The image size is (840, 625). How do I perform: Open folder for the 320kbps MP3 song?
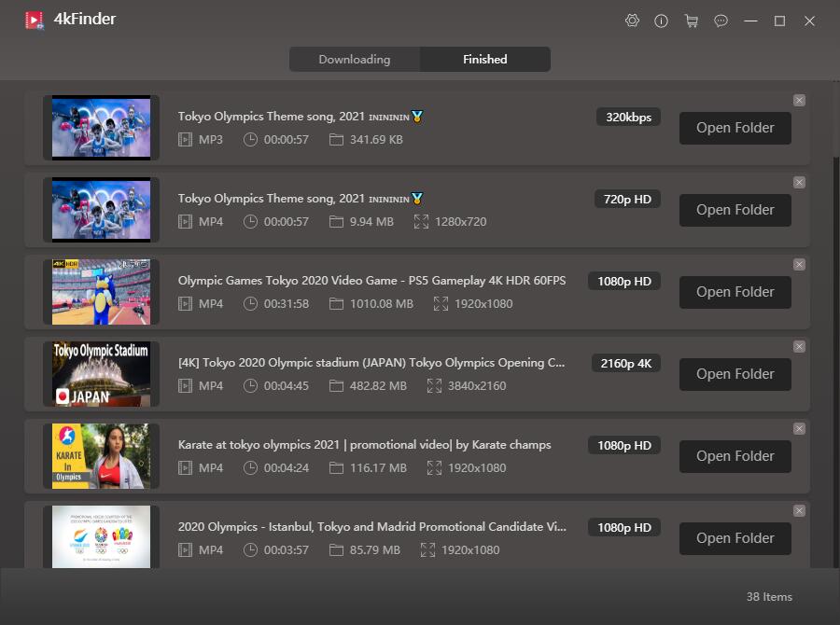(735, 128)
